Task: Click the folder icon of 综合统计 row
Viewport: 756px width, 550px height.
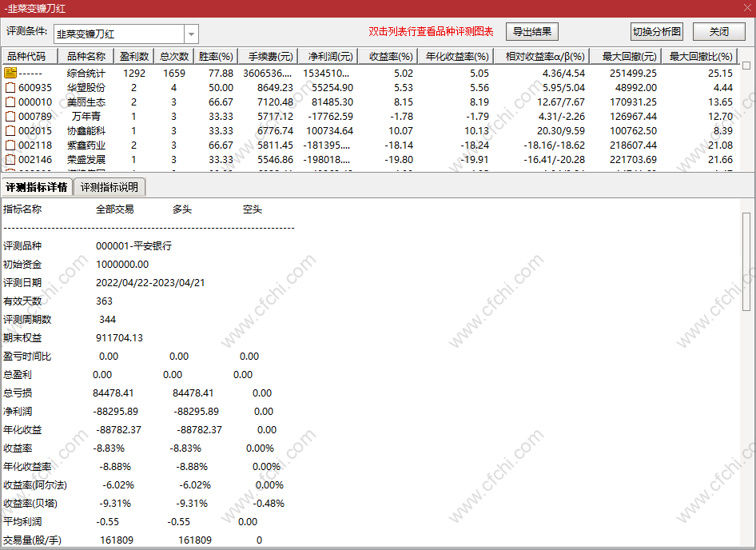Action: [x=10, y=73]
